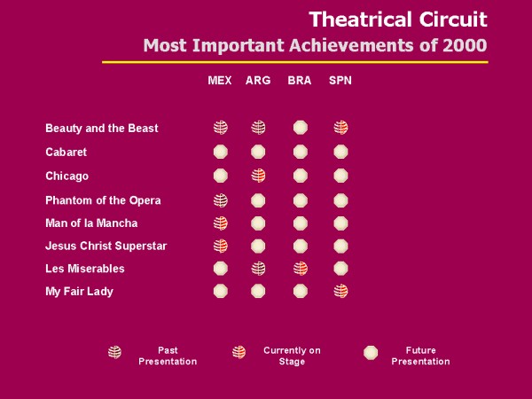Click the My Fair Lady SPN icon
The width and height of the screenshot is (532, 399).
[x=340, y=291]
